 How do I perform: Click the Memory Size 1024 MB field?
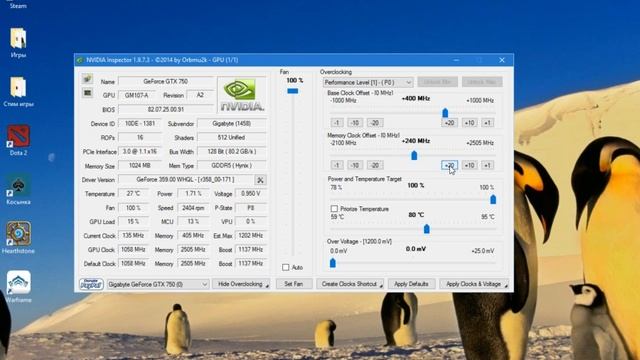[x=140, y=166]
